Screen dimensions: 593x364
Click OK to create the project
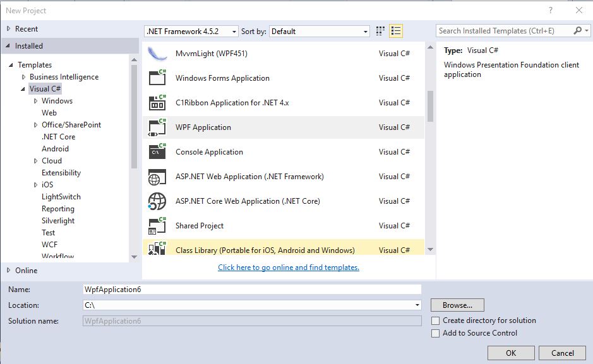pyautogui.click(x=511, y=353)
